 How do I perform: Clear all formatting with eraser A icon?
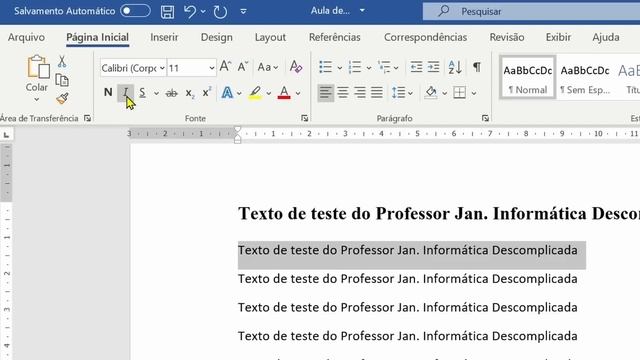click(x=296, y=67)
